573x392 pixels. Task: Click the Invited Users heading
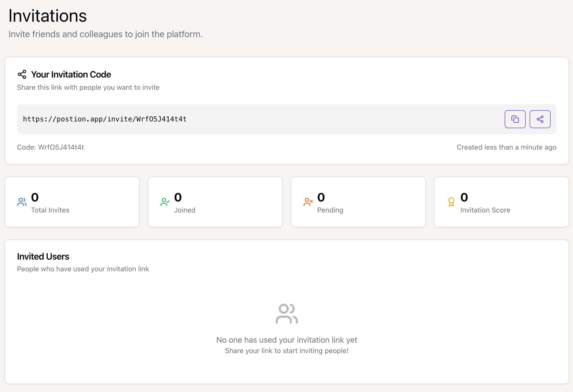pyautogui.click(x=43, y=256)
